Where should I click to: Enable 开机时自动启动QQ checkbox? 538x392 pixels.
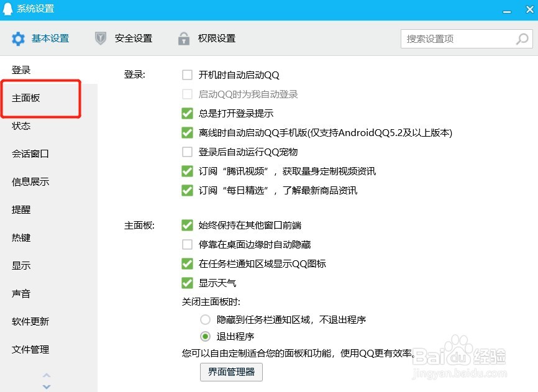coord(188,75)
